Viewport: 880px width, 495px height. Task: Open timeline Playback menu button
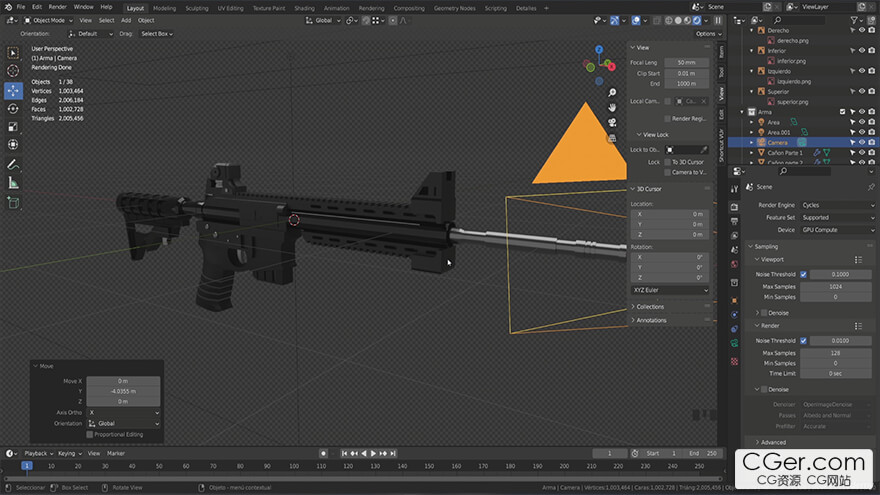point(39,453)
